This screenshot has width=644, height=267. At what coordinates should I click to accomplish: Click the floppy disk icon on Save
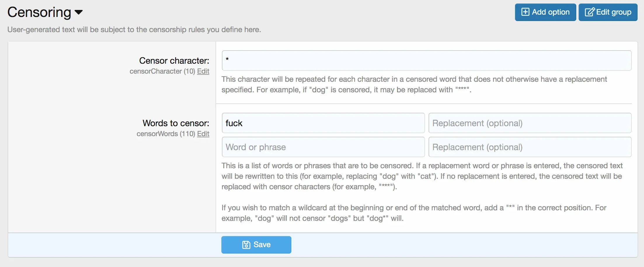click(246, 245)
